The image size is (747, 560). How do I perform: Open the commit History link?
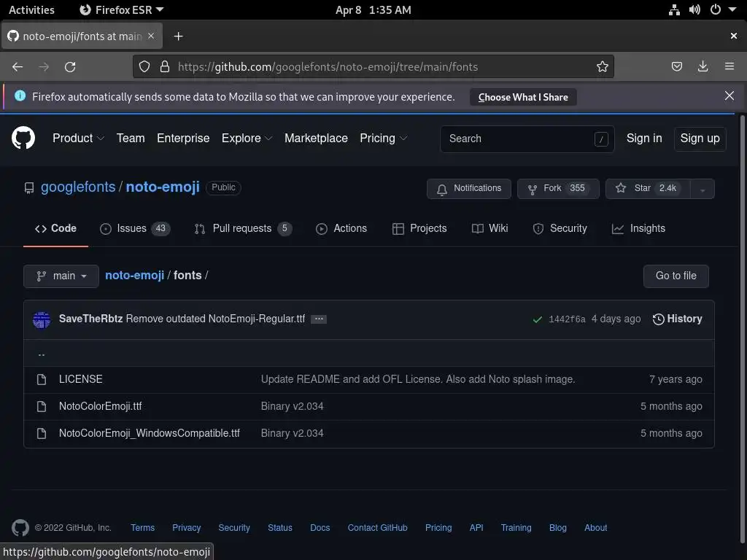[677, 319]
